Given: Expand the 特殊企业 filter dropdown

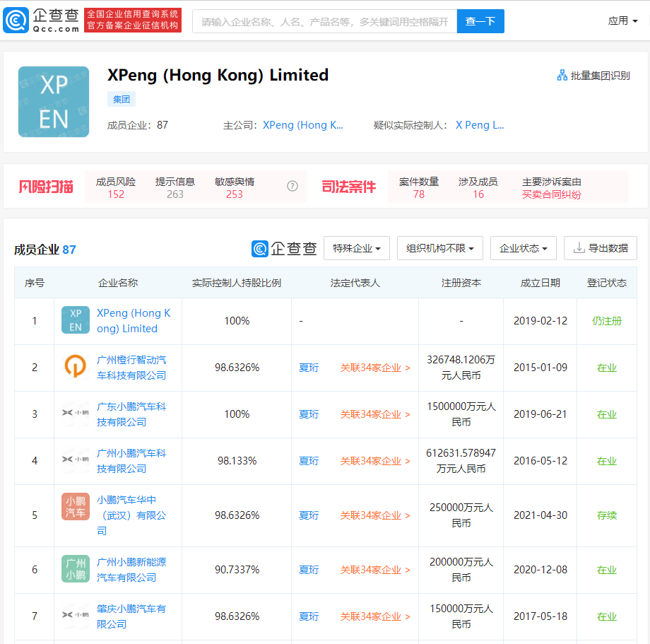Looking at the screenshot, I should [x=357, y=248].
